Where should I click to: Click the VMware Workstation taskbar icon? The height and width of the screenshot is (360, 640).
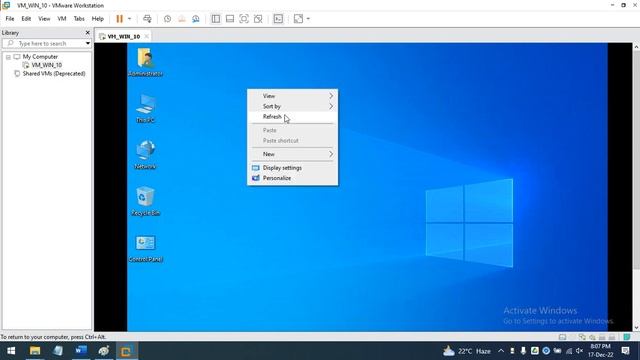[126, 351]
